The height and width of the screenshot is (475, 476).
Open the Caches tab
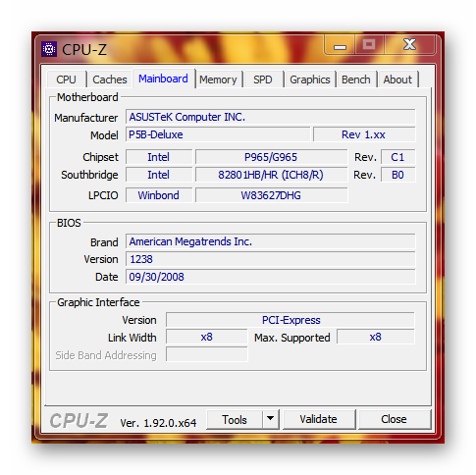(110, 79)
